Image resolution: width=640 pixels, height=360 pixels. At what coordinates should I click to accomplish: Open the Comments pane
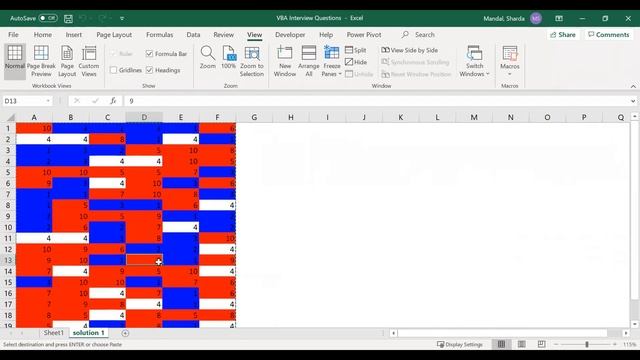pos(608,35)
